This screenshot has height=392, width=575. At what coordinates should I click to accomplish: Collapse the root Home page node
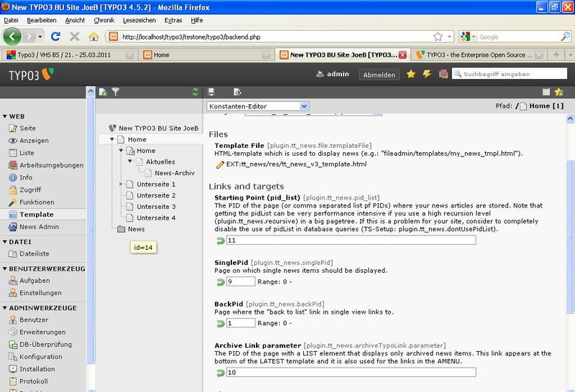click(x=112, y=139)
